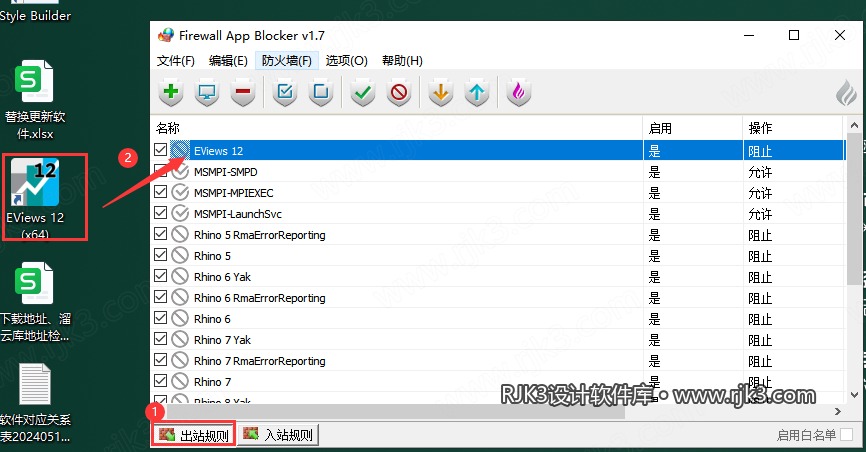Click the vertical scrollbar thumb
Screen dimensions: 866x452
coord(854,209)
